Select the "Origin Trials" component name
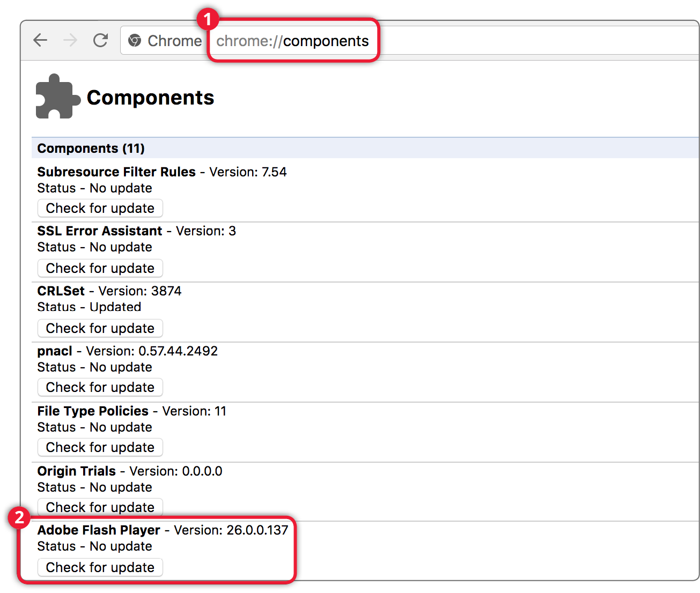The width and height of the screenshot is (700, 593). pos(77,471)
